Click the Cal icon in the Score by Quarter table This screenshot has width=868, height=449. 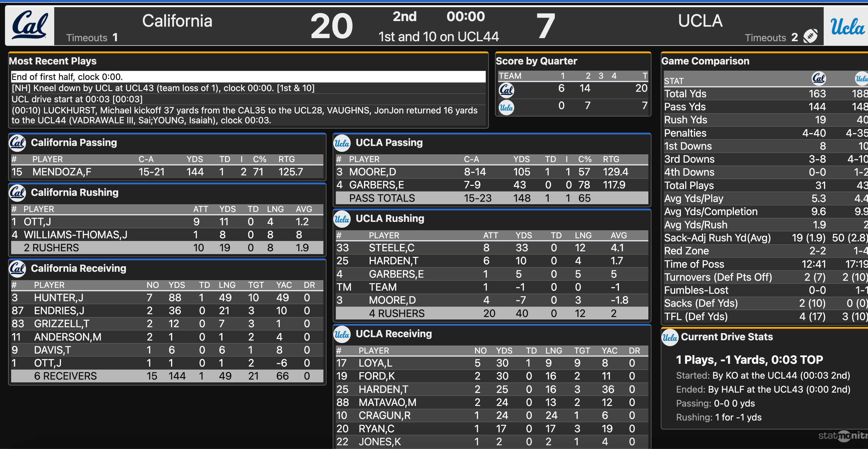(506, 90)
